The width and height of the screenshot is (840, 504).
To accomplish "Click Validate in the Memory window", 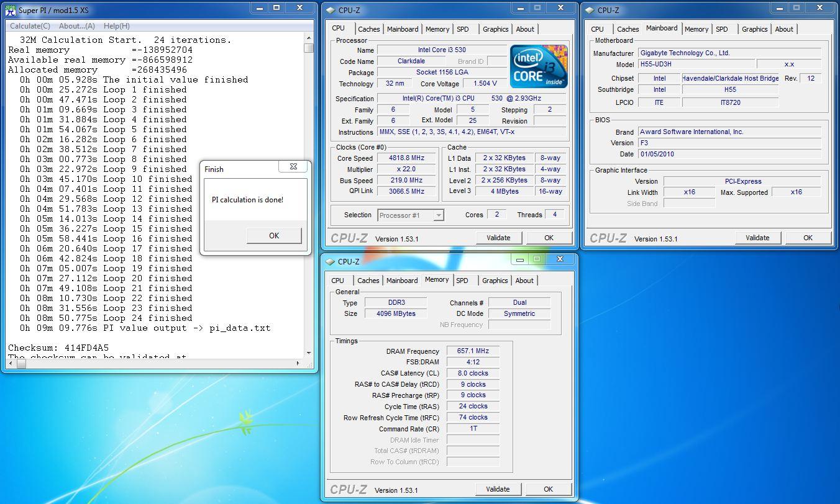I will tap(498, 489).
